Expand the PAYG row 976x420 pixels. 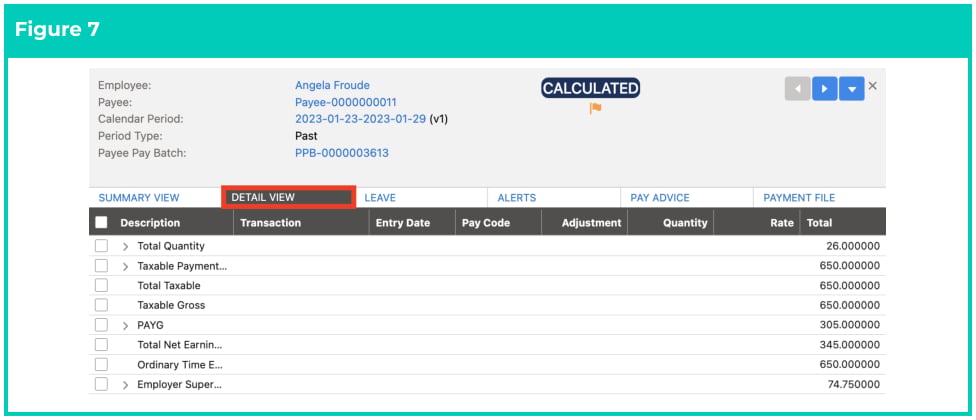[x=125, y=325]
